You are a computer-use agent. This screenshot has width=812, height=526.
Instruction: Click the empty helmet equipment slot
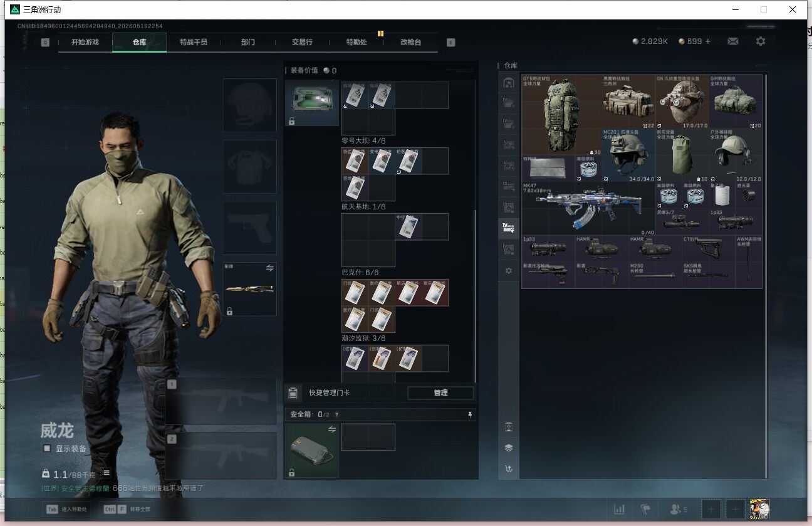[x=250, y=105]
